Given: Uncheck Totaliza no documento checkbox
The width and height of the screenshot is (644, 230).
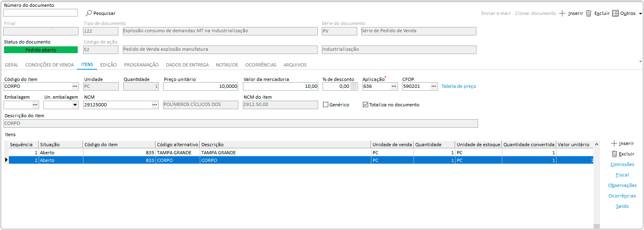Looking at the screenshot, I should (x=365, y=105).
